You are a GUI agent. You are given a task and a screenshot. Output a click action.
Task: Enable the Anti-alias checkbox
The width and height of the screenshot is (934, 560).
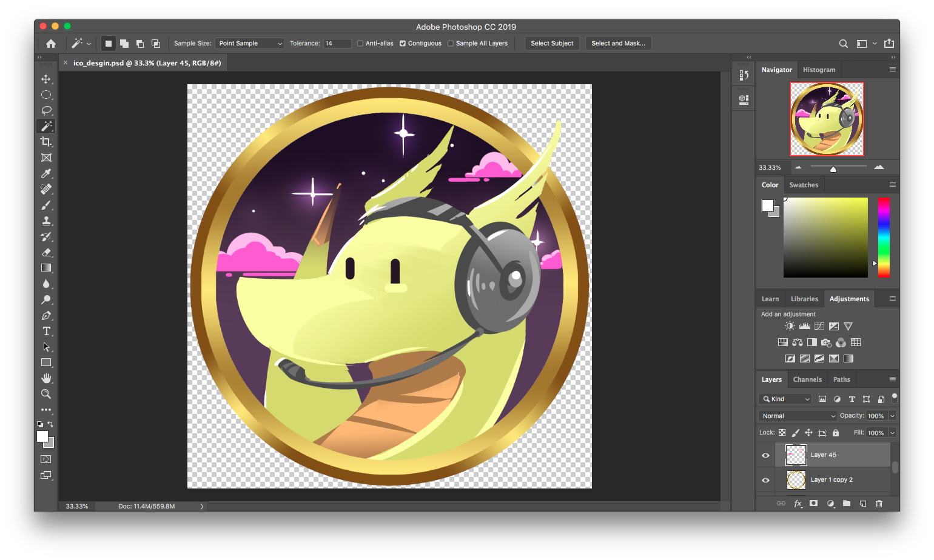point(360,44)
